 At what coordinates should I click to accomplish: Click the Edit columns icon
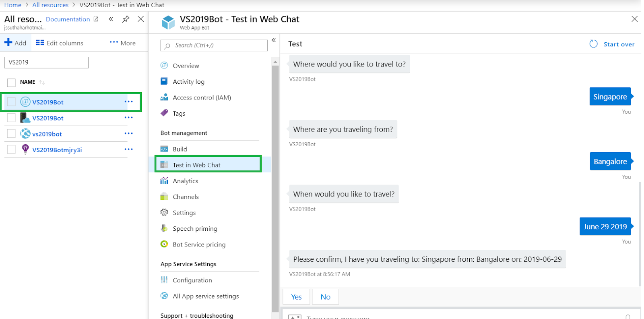(40, 42)
